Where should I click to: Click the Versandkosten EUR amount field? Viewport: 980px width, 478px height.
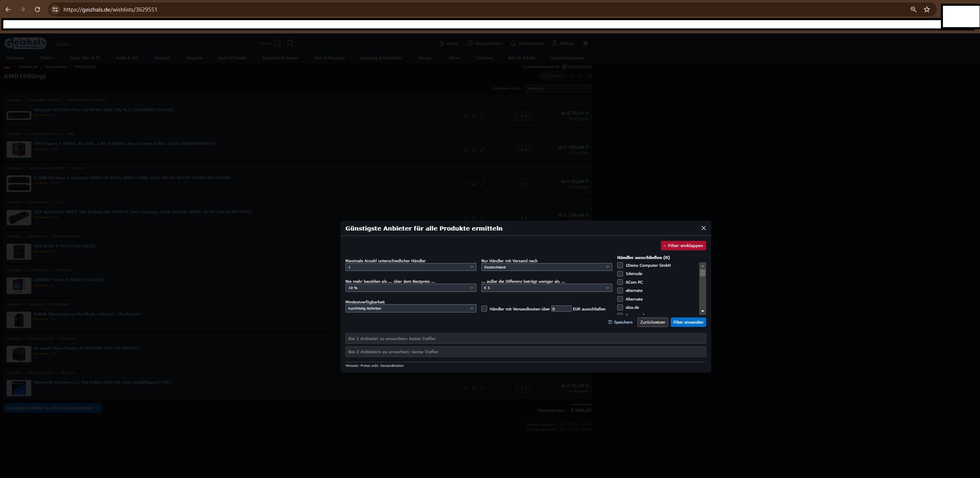click(x=561, y=309)
